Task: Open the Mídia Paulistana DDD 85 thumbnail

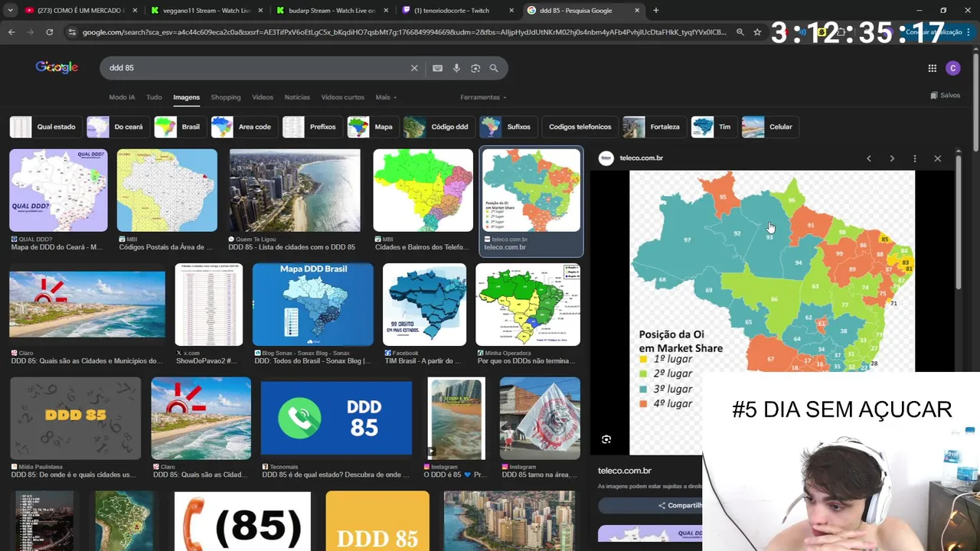Action: coord(75,418)
